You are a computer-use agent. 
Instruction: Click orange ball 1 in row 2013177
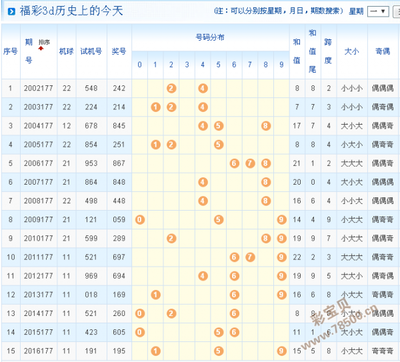click(x=156, y=295)
